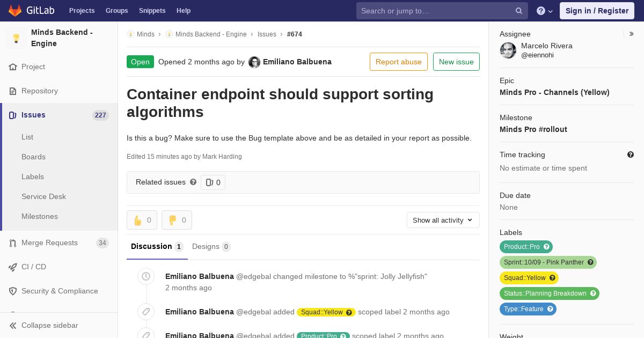
Task: Open the issues List in sidebar
Action: (x=27, y=137)
